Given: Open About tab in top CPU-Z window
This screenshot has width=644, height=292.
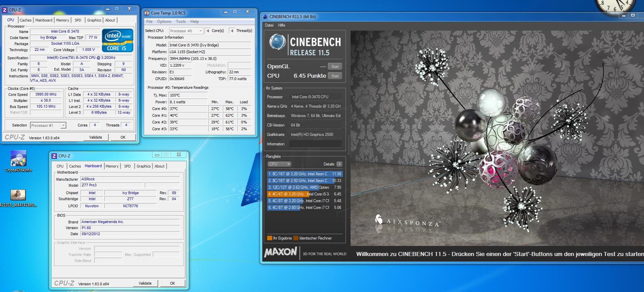Looking at the screenshot, I should 110,20.
